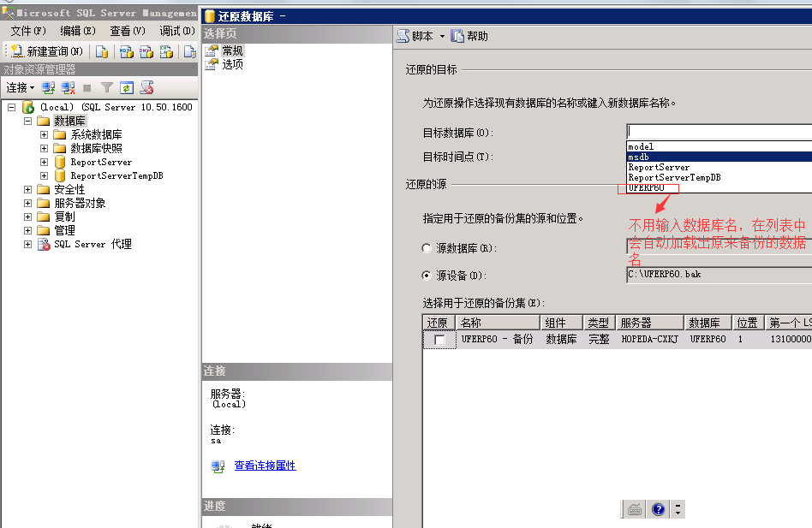
Task: Choose UFERP60 from the dropdown list
Action: tap(719, 187)
